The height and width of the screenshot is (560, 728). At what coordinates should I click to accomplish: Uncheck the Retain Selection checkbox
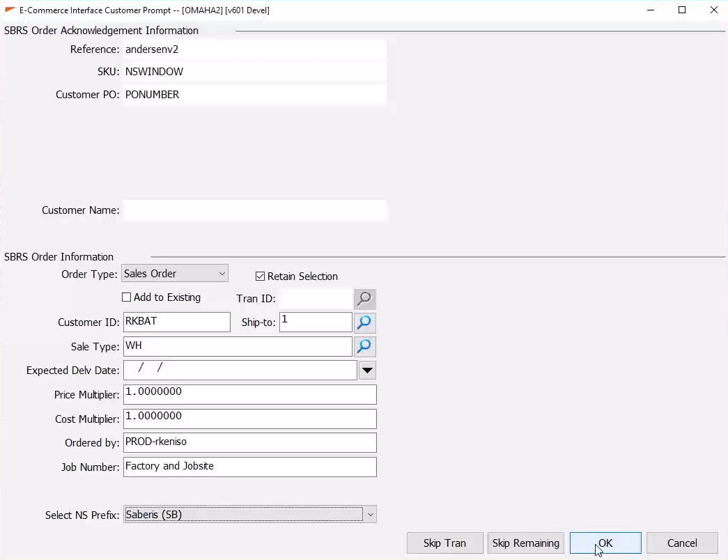pyautogui.click(x=261, y=277)
